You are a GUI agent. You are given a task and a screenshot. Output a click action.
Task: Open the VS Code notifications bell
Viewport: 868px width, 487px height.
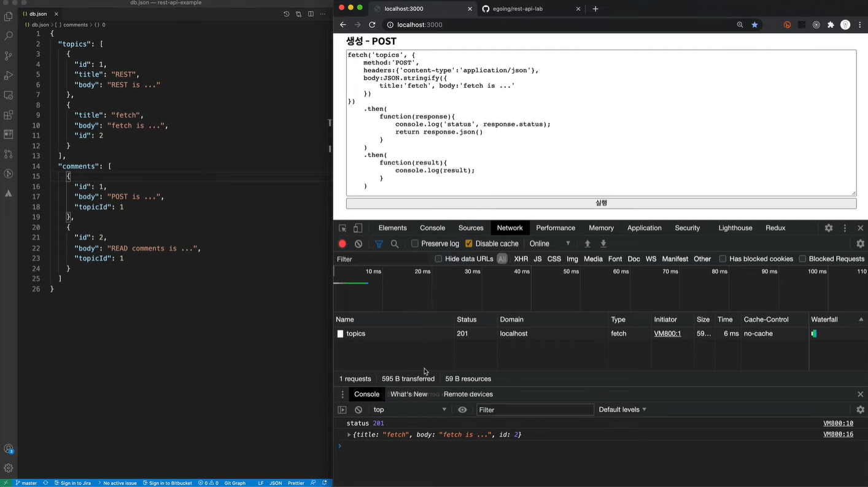tap(325, 483)
